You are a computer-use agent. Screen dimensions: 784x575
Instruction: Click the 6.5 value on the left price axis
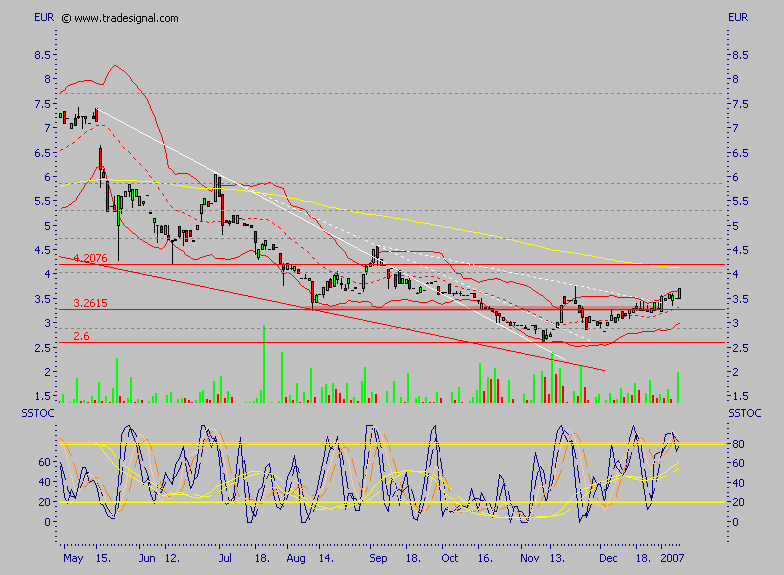[x=42, y=153]
